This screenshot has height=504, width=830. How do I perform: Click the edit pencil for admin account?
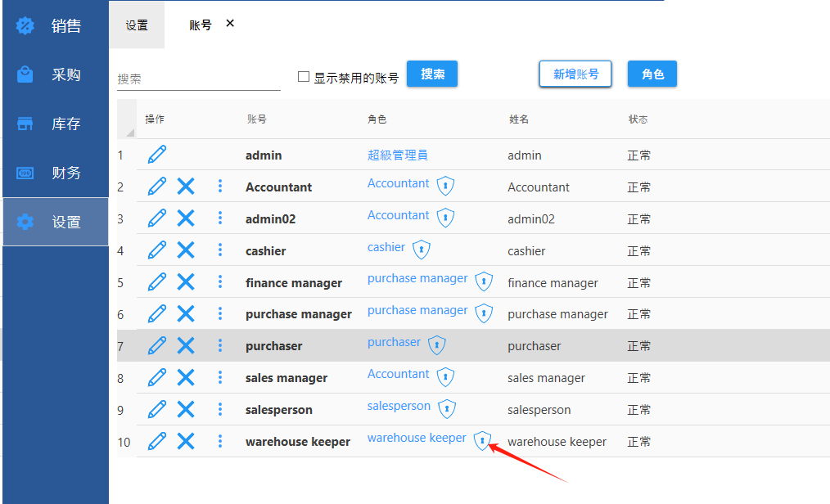tap(157, 155)
